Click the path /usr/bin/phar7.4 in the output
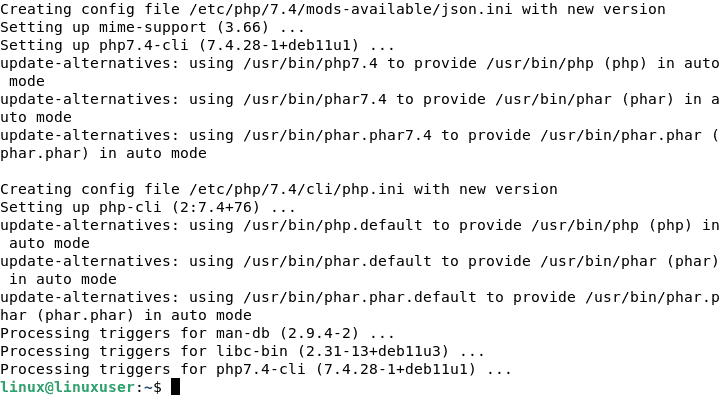Viewport: 721px width, 395px height. coord(315,99)
